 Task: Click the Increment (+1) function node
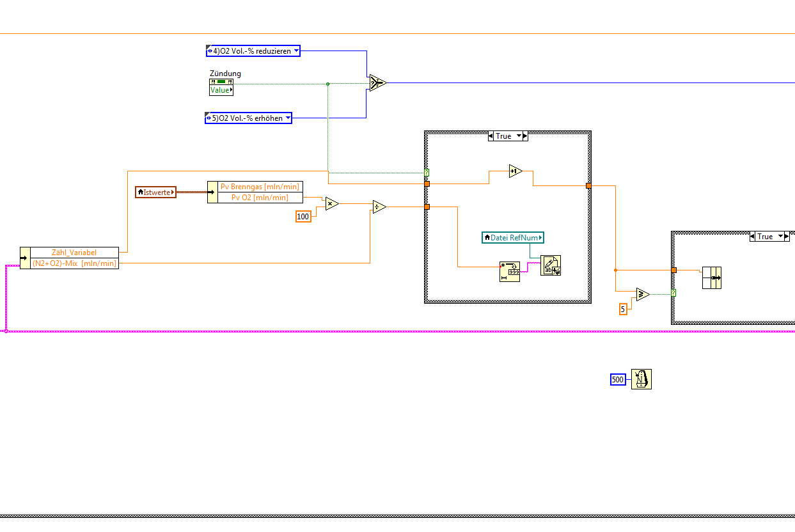[x=516, y=171]
